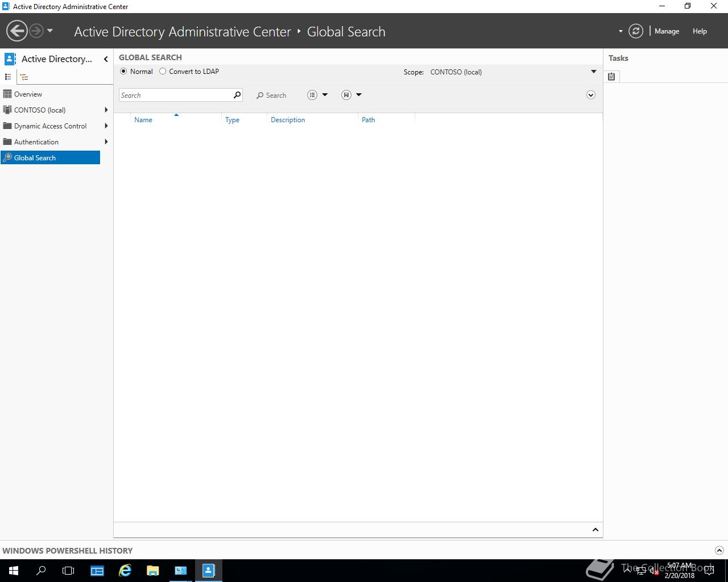The height and width of the screenshot is (582, 728).
Task: Open Task View on taskbar
Action: (x=68, y=571)
